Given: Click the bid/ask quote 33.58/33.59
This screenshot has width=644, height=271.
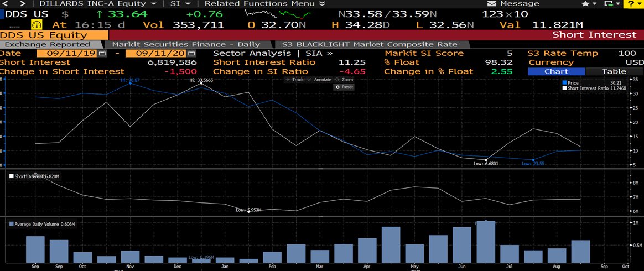Looking at the screenshot, I should 387,14.
